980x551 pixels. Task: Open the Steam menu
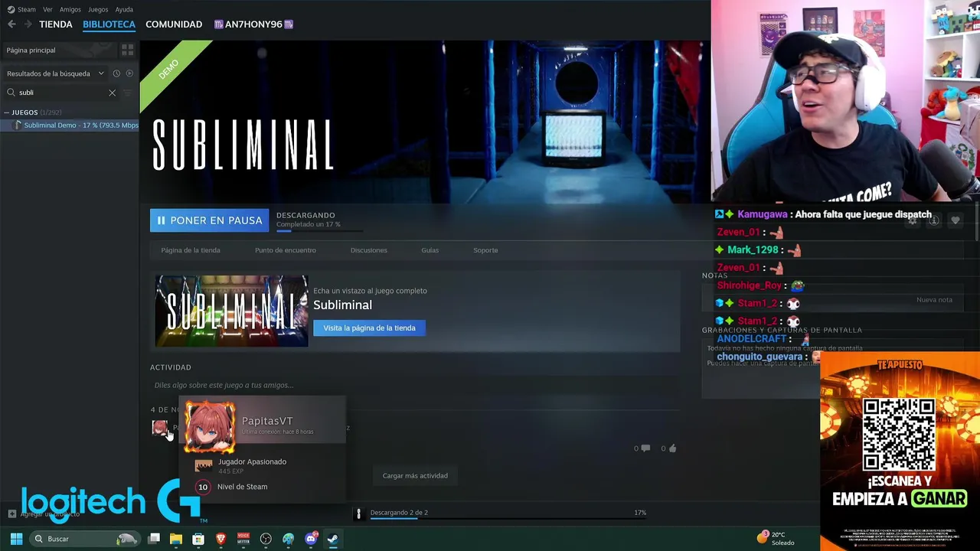click(22, 9)
